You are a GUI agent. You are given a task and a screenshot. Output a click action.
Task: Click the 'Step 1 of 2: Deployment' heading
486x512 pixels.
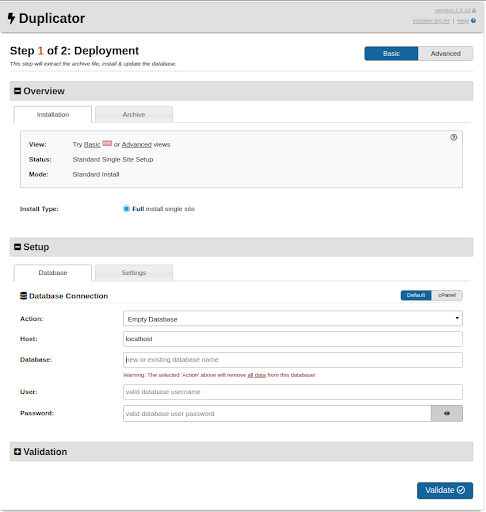[x=74, y=51]
